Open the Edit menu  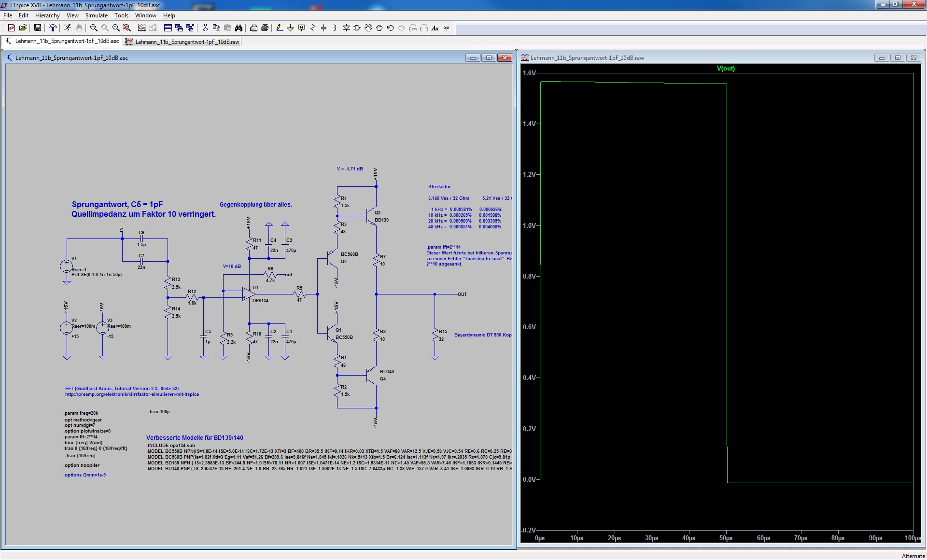click(24, 15)
